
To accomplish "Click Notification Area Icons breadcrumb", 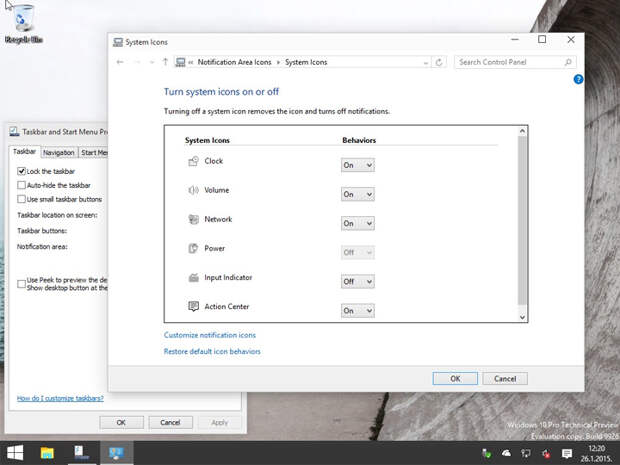I will tap(234, 62).
